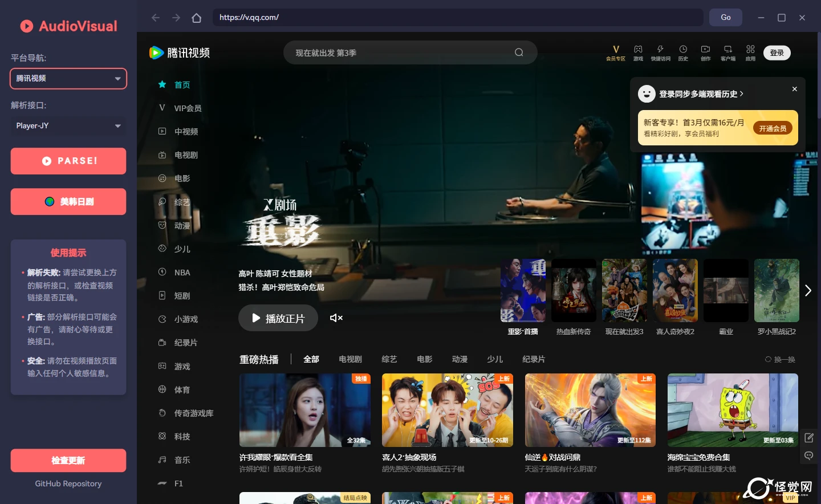Expand the Player-JY parse interface dropdown
This screenshot has width=821, height=504.
[68, 126]
